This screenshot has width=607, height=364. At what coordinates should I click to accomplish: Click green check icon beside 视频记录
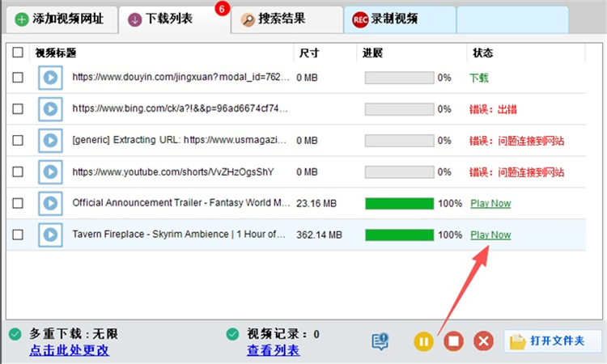coord(232,334)
